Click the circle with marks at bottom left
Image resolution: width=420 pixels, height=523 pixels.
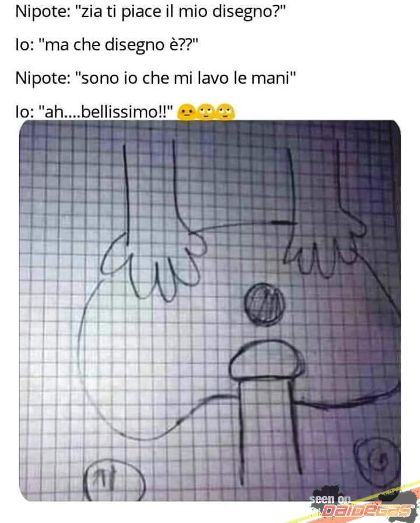(113, 480)
